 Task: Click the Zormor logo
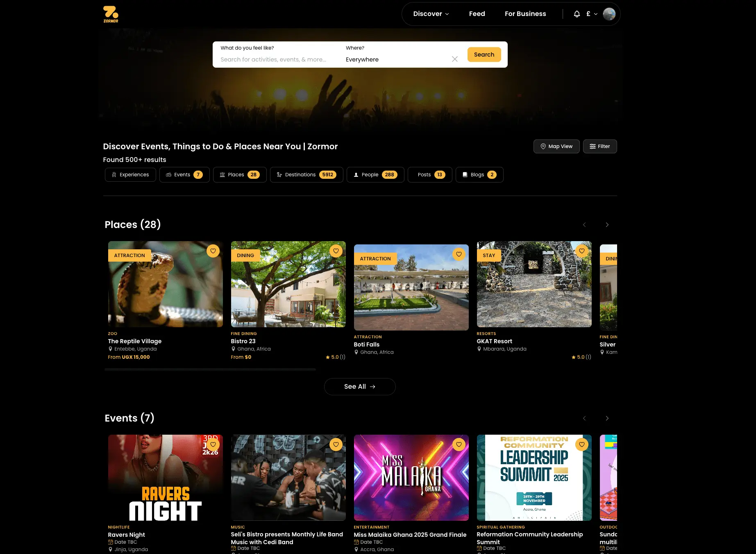point(111,14)
